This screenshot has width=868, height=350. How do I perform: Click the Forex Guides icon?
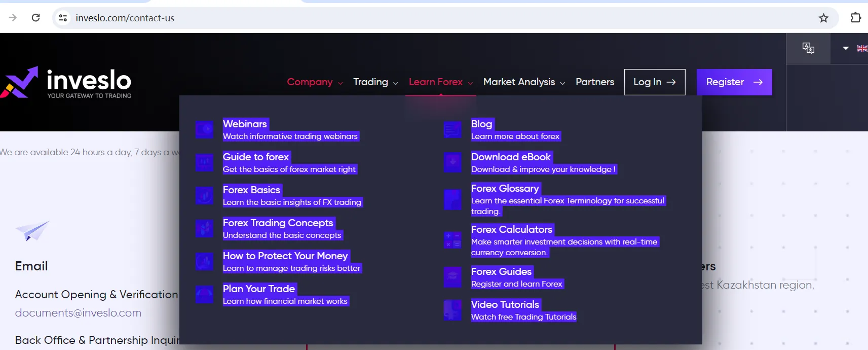[452, 277]
